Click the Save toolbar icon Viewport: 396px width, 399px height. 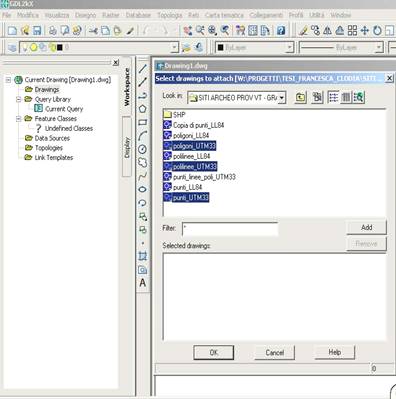pyautogui.click(x=37, y=31)
